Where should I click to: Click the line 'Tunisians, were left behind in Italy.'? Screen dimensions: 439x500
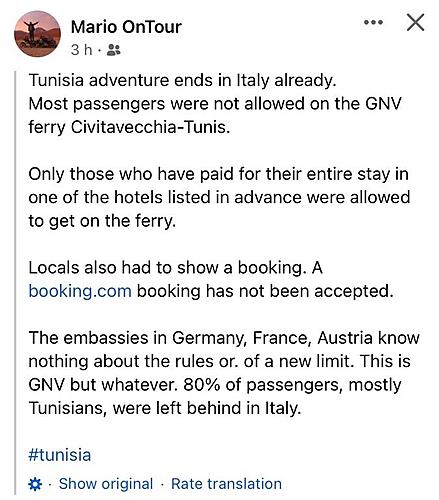165,408
